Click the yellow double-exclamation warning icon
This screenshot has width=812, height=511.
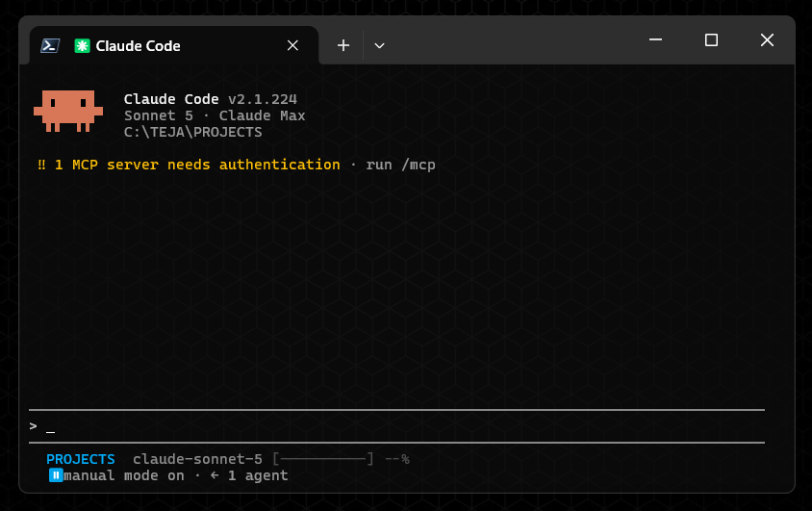click(x=41, y=165)
